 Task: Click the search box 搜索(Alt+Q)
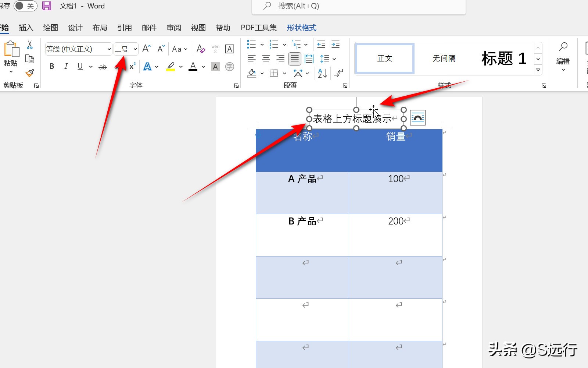[x=359, y=6]
